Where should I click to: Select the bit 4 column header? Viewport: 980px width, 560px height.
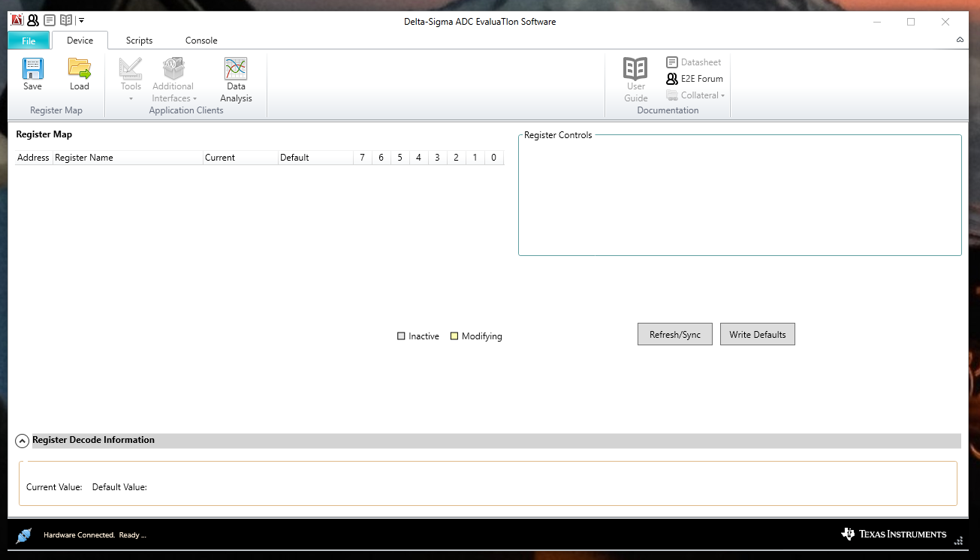coord(419,158)
